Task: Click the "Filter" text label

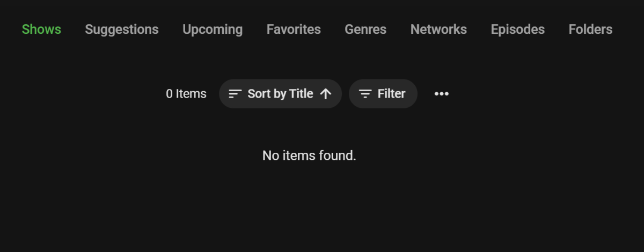Action: tap(391, 94)
